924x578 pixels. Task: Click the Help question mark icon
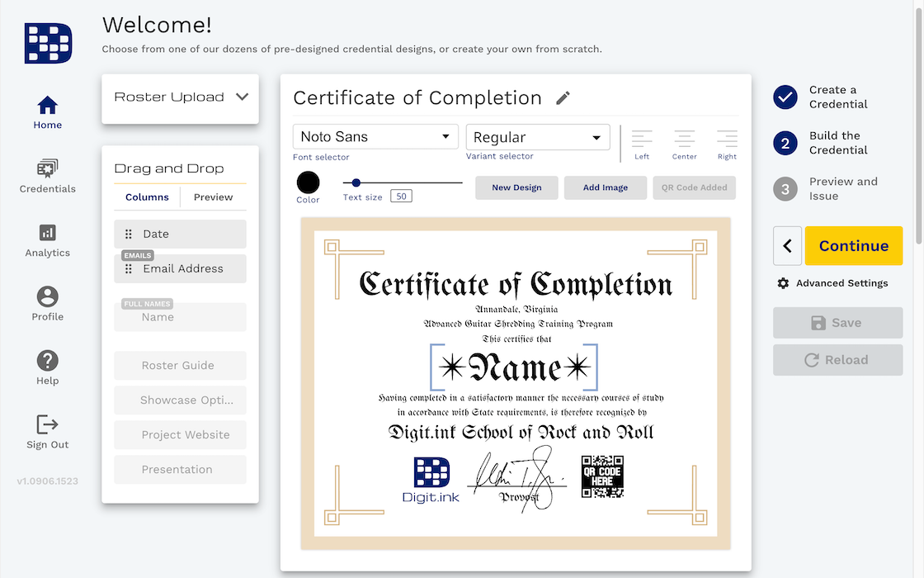47,361
